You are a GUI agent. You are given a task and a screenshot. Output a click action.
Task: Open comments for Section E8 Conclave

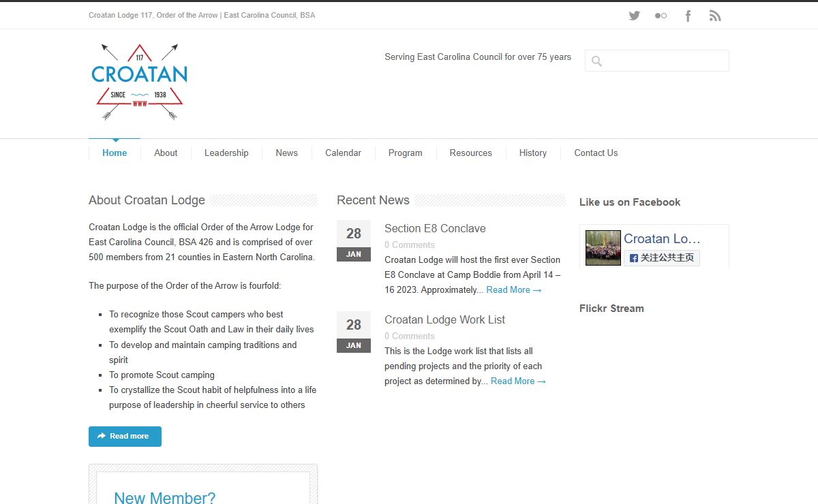[410, 245]
